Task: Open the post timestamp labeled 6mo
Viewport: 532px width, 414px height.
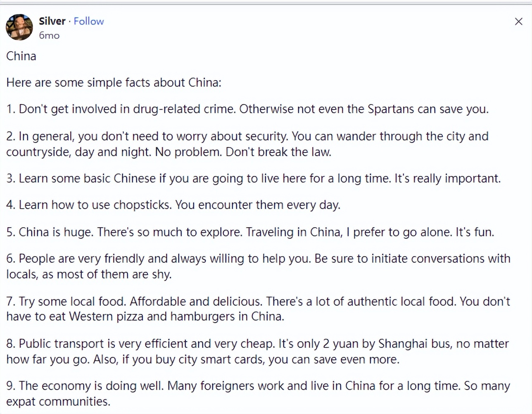Action: (49, 36)
